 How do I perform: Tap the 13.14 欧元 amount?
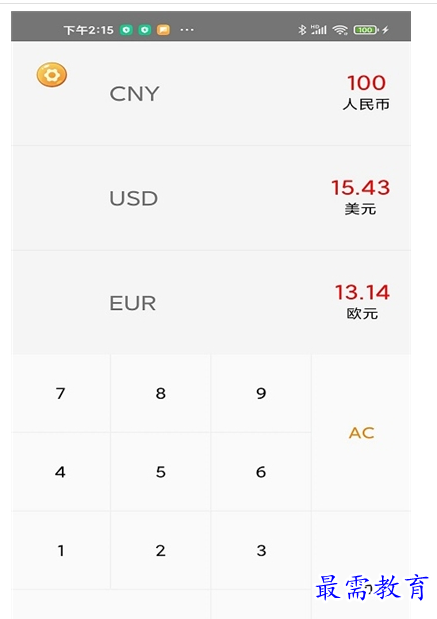pyautogui.click(x=362, y=302)
